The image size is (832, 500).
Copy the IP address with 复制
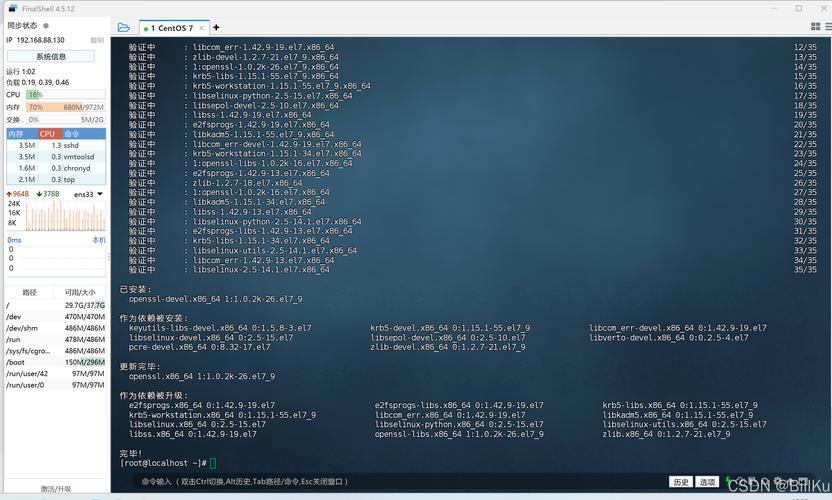click(x=97, y=40)
